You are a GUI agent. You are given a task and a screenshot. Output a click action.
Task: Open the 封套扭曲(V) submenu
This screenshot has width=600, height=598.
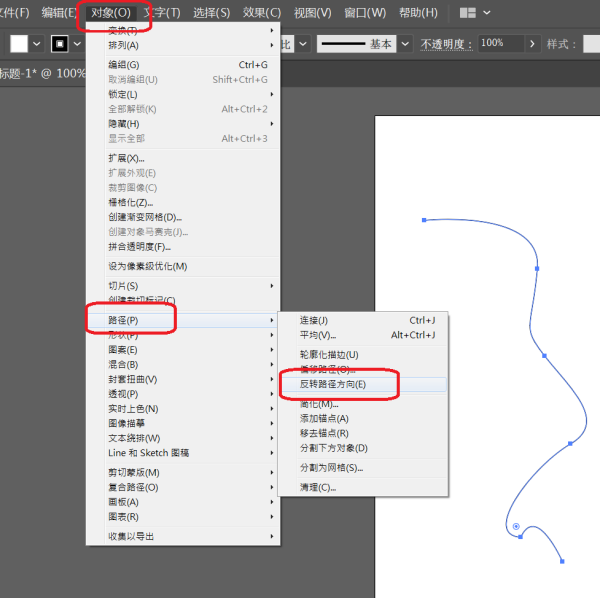pyautogui.click(x=183, y=379)
